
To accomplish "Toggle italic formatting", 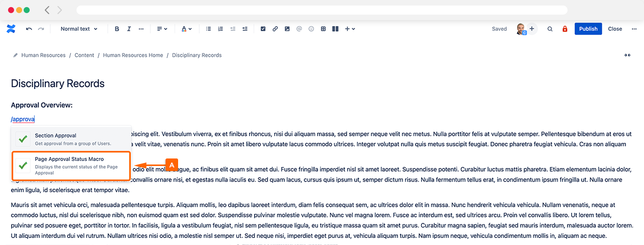I will click(x=129, y=29).
